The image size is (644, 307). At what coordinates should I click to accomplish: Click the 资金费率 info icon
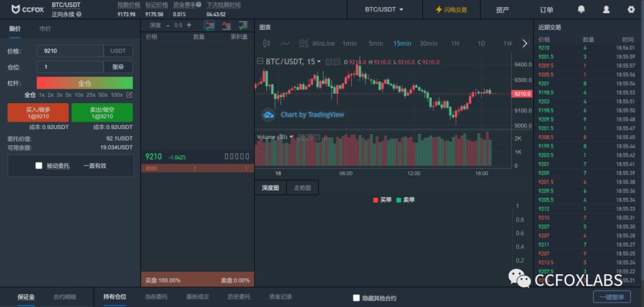pos(199,5)
